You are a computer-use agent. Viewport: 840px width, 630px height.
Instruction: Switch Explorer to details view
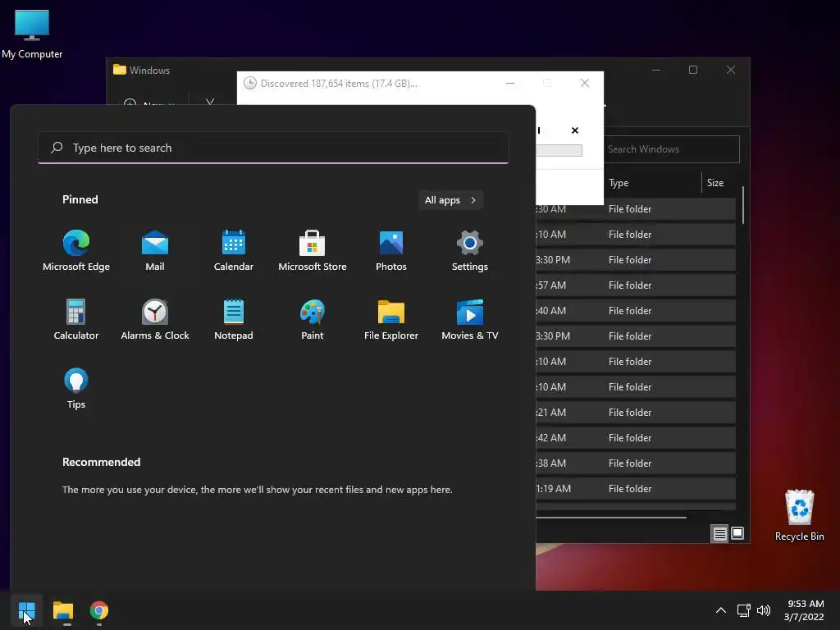coord(719,533)
